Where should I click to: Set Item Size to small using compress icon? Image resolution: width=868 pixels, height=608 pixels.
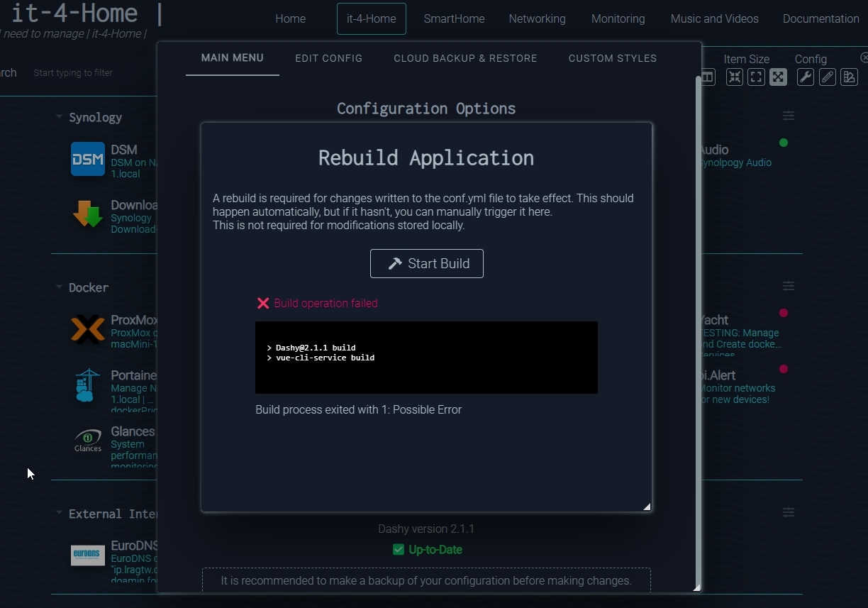(735, 77)
